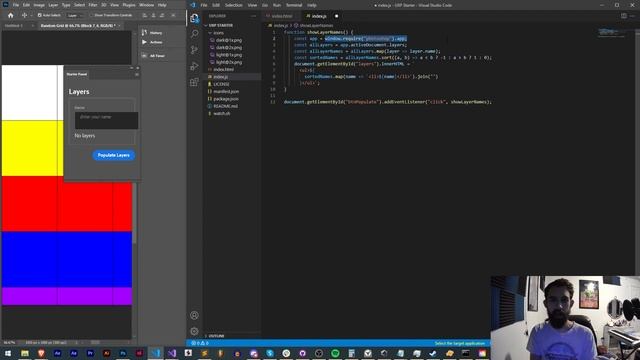Open the Illustrator taskbar icon
The height and width of the screenshot is (360, 640).
pyautogui.click(x=107, y=353)
